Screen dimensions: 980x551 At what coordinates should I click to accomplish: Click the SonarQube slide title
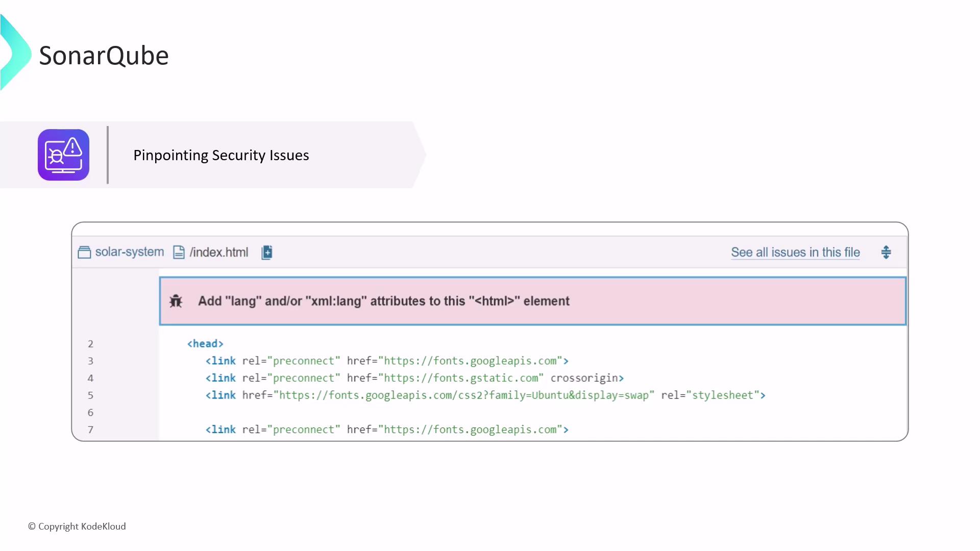click(x=104, y=56)
